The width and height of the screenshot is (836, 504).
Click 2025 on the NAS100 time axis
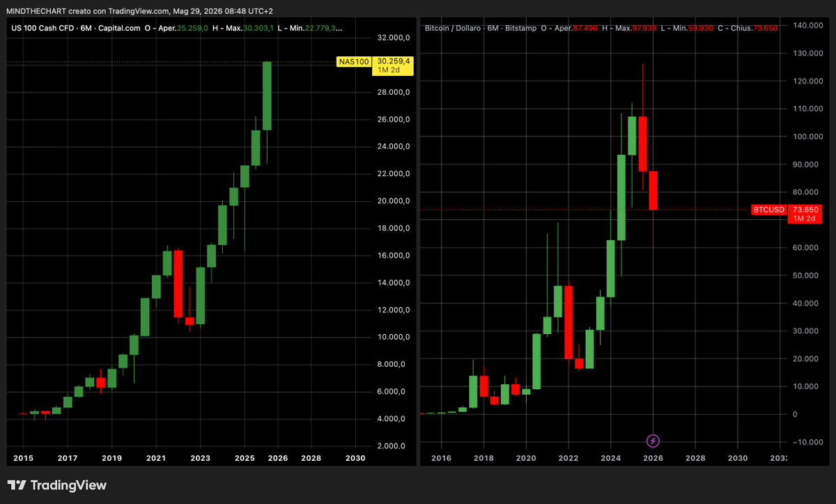pos(245,459)
